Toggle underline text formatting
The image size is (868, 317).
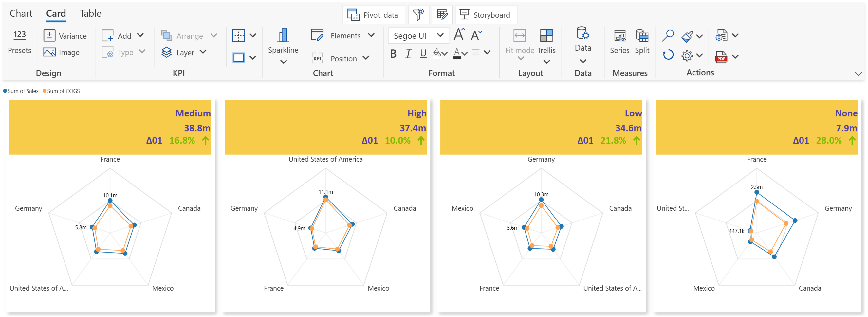[x=423, y=54]
